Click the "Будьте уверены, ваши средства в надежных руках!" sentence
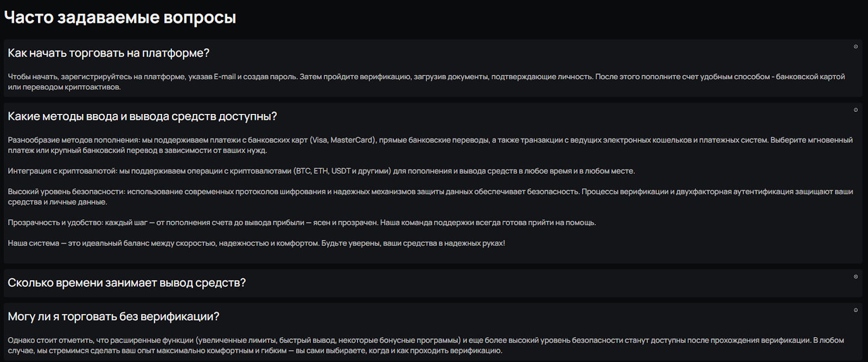 [413, 243]
